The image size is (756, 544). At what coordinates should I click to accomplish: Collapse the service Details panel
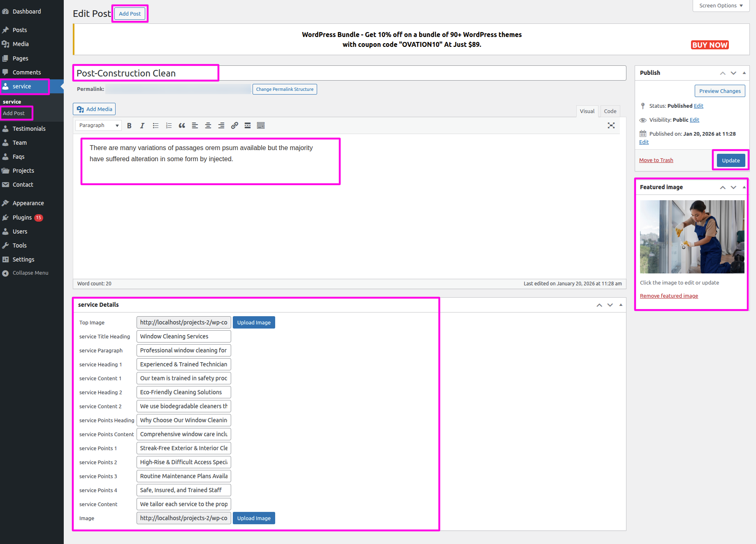[x=621, y=305]
